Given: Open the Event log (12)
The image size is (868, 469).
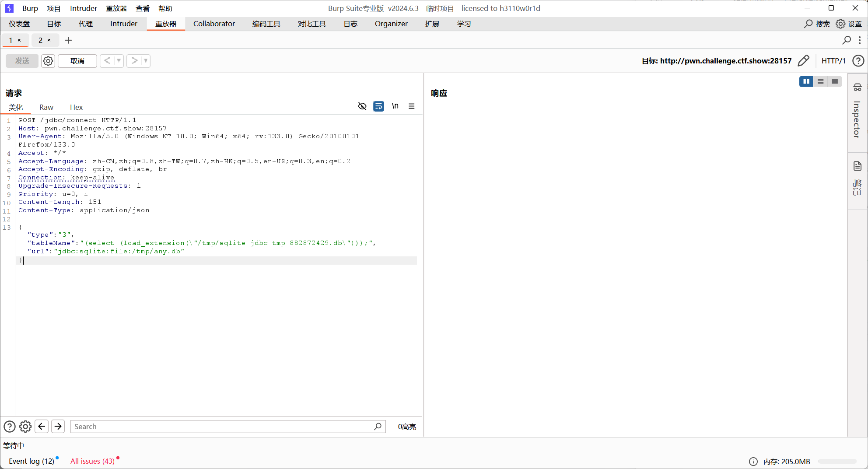Looking at the screenshot, I should pos(31,461).
